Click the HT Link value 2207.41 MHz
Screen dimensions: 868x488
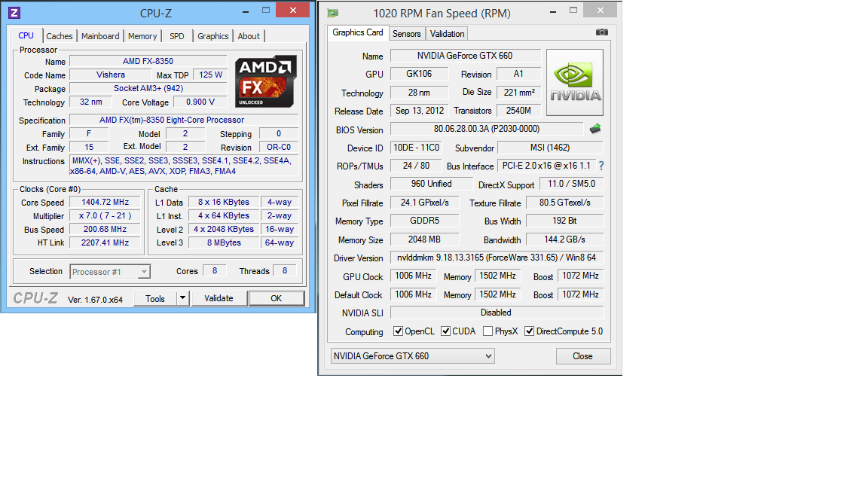pos(105,242)
